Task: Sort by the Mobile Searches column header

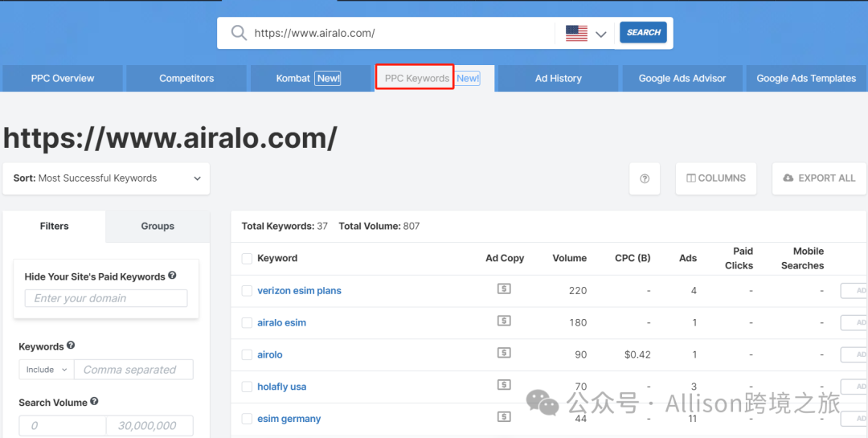Action: [803, 259]
